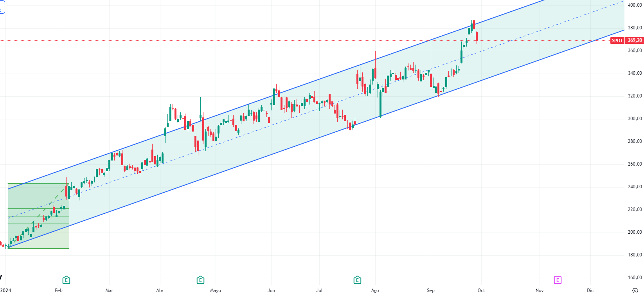The height and width of the screenshot is (294, 644).
Task: Click the 369,20 current price label
Action: click(634, 40)
